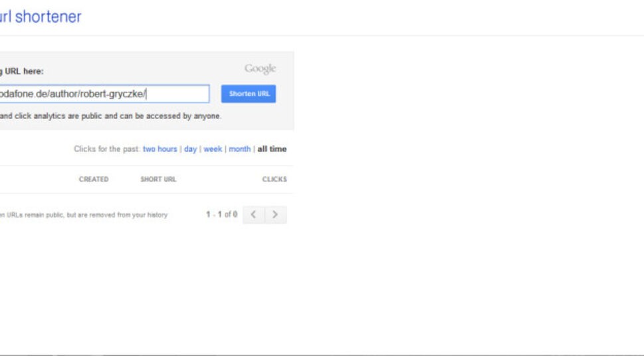This screenshot has width=644, height=356.
Task: Focus the long URL input field
Action: (100, 94)
